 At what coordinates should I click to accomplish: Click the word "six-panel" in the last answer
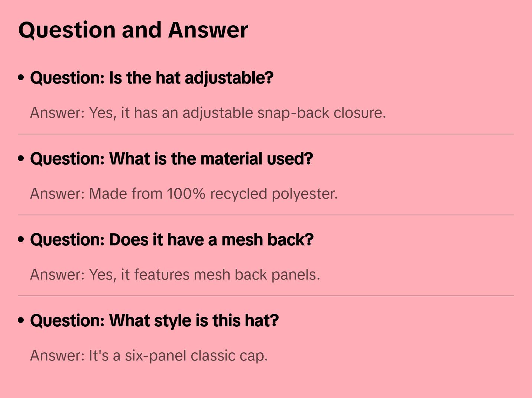(155, 356)
